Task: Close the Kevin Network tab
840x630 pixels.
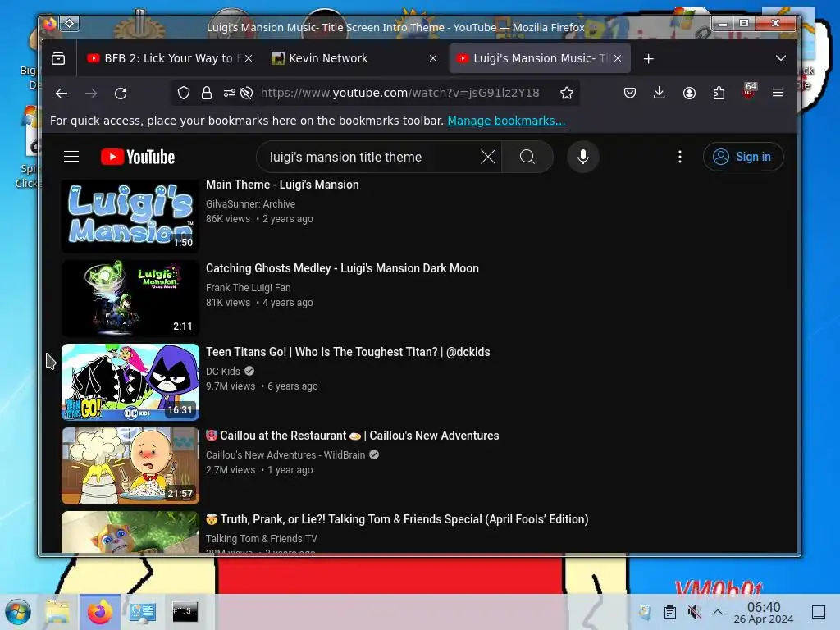Action: pyautogui.click(x=433, y=58)
